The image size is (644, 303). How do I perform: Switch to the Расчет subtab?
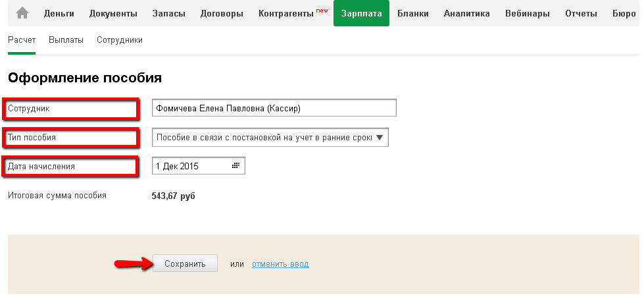[x=22, y=40]
